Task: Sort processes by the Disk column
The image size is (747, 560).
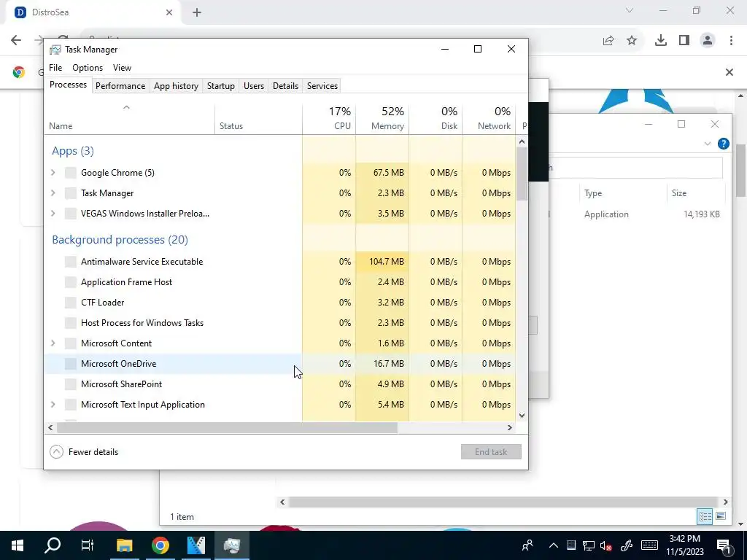Action: click(x=436, y=118)
